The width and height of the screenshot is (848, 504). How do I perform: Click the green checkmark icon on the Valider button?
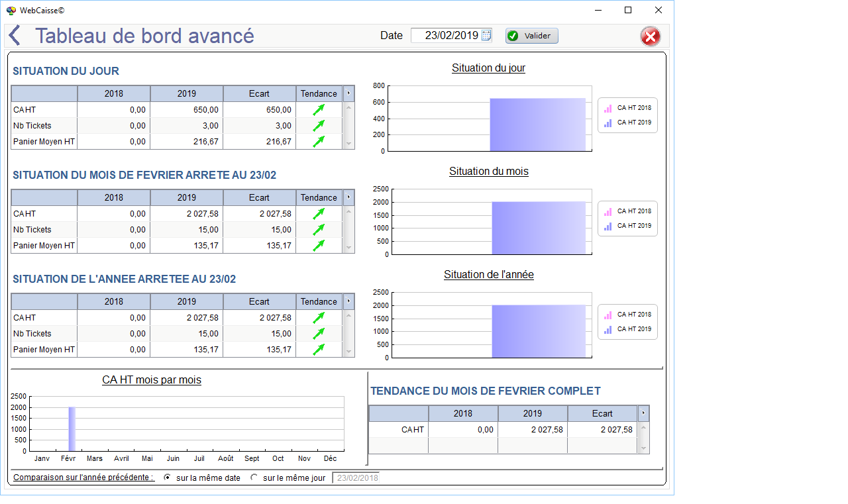tap(513, 36)
